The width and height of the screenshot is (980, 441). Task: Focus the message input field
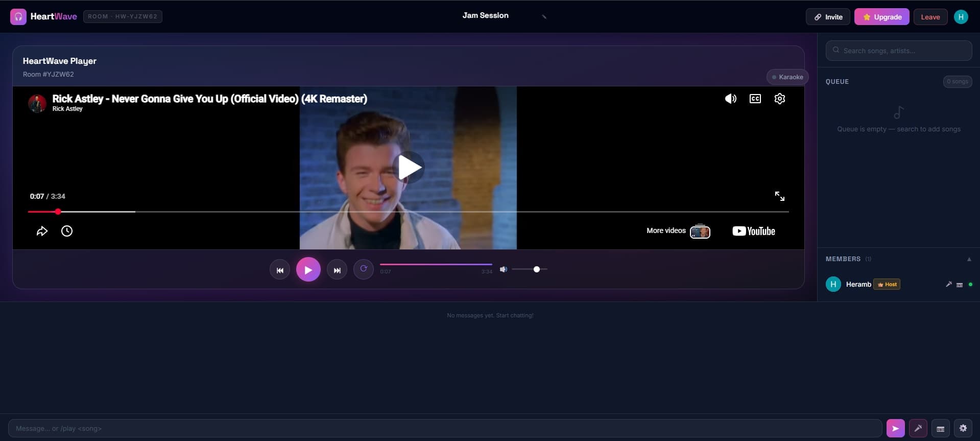(x=445, y=428)
